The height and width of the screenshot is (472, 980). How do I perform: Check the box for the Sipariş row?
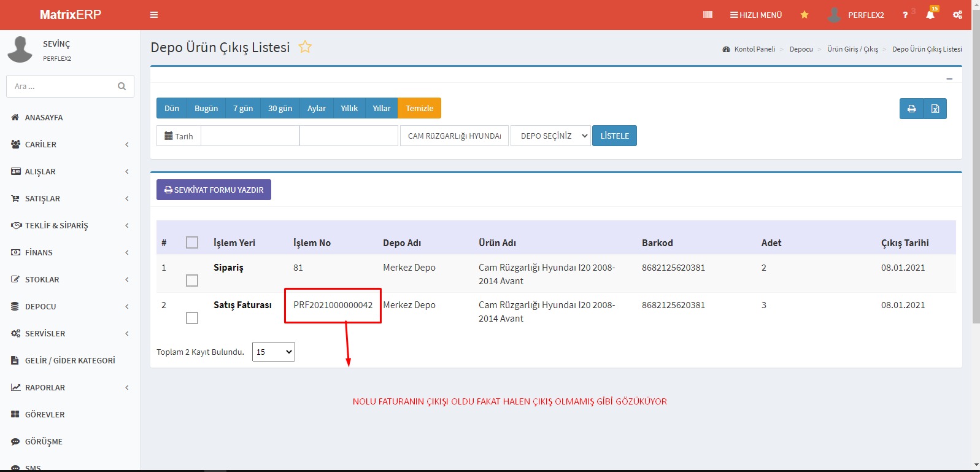[192, 280]
